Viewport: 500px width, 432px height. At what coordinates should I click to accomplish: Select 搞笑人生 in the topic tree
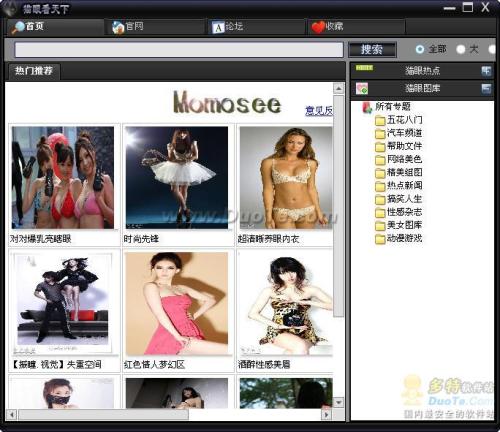404,199
